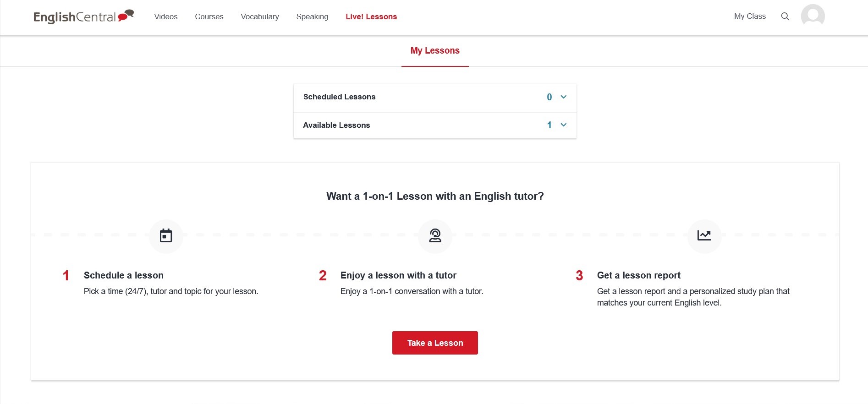Image resolution: width=868 pixels, height=404 pixels.
Task: Click the red step number 1 indicator
Action: point(66,275)
